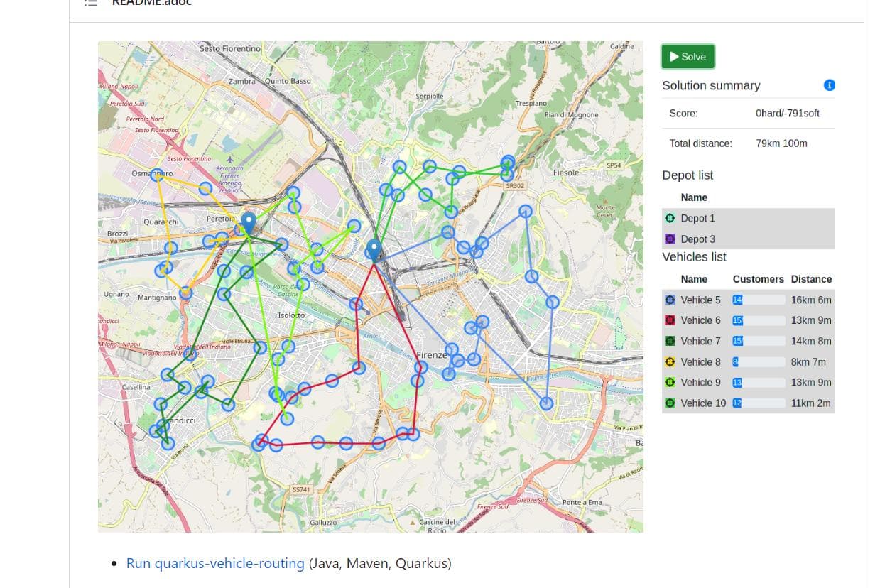The width and height of the screenshot is (880, 588).
Task: Click Vehicle 8 distance 8km 7m
Action: coord(808,361)
